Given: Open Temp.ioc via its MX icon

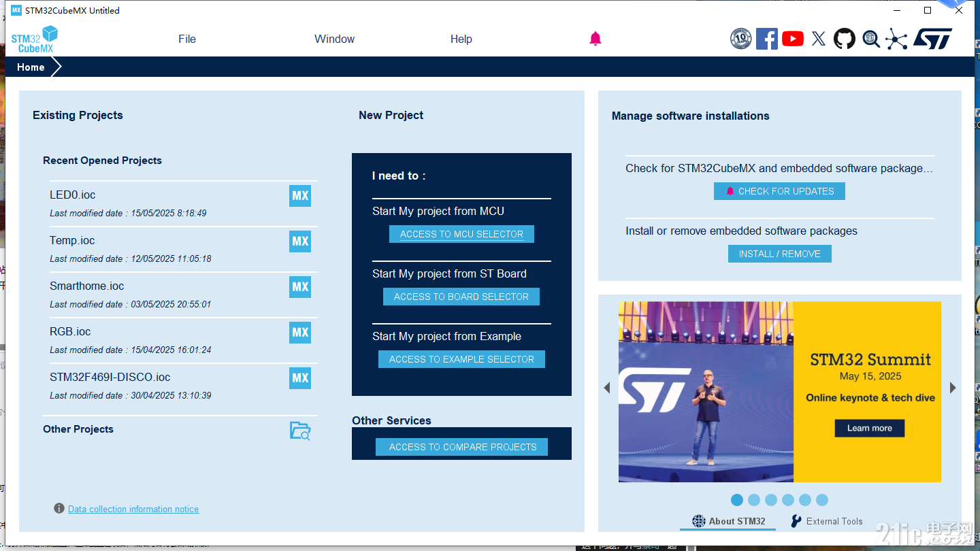Looking at the screenshot, I should coord(300,241).
